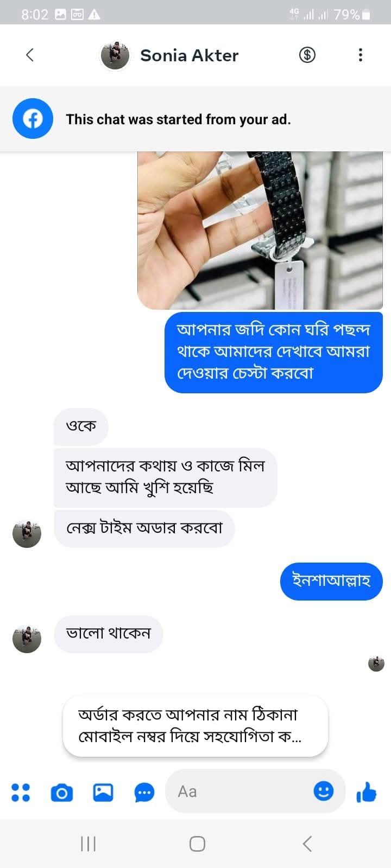This screenshot has width=391, height=868.
Task: Select the suggested reply about অর্ডার করতে
Action: click(x=195, y=726)
